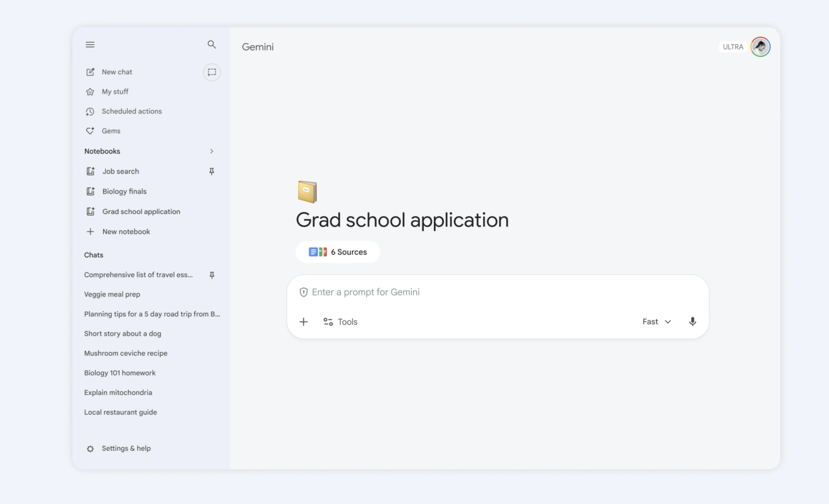Viewport: 829px width, 504px height.
Task: Start a new chat
Action: pyautogui.click(x=117, y=72)
